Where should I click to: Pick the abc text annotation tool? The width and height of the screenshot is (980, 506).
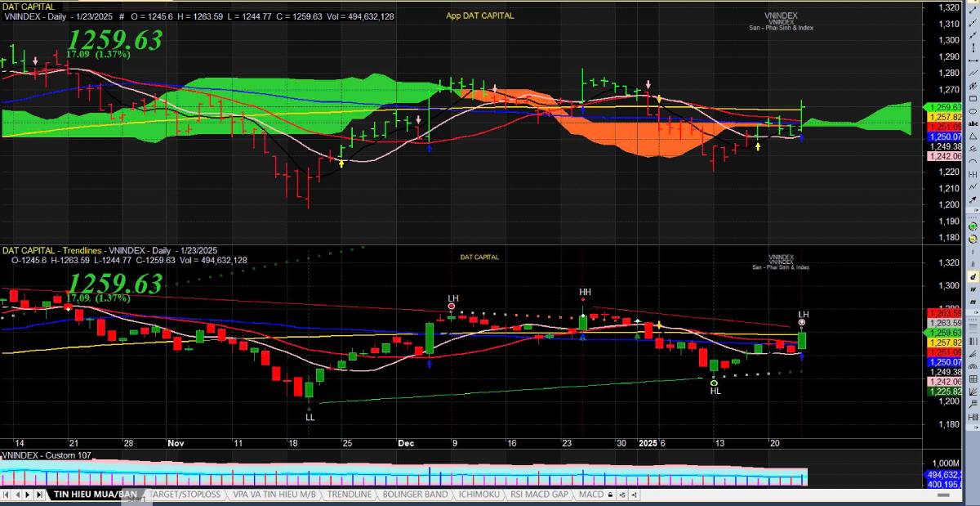[973, 123]
